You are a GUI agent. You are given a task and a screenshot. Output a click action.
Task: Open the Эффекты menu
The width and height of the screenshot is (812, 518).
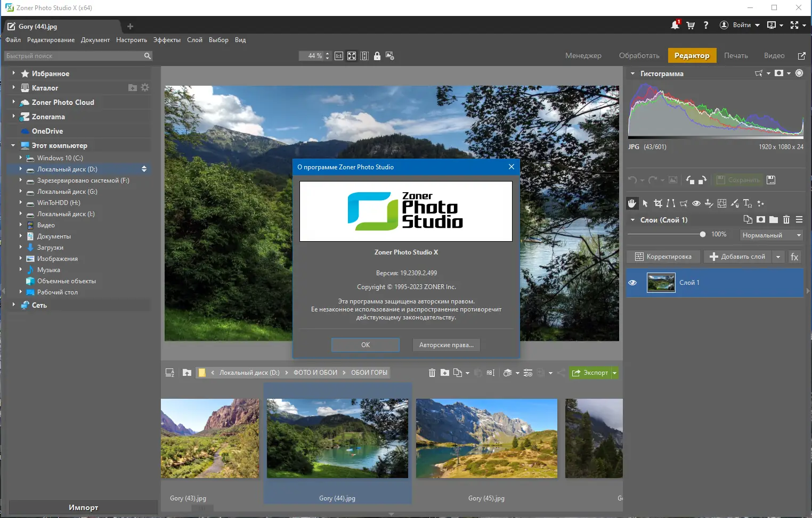(167, 40)
